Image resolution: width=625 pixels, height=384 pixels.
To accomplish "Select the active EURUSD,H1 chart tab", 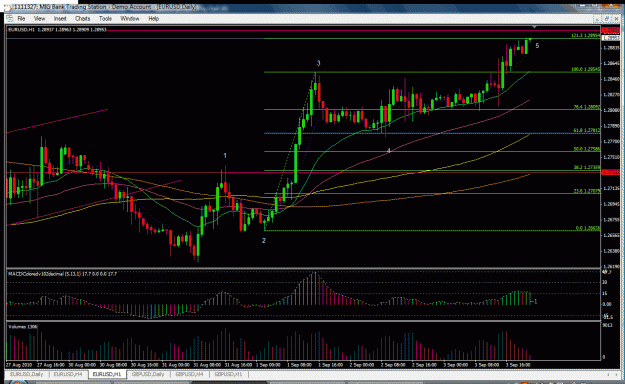I will tap(106, 374).
